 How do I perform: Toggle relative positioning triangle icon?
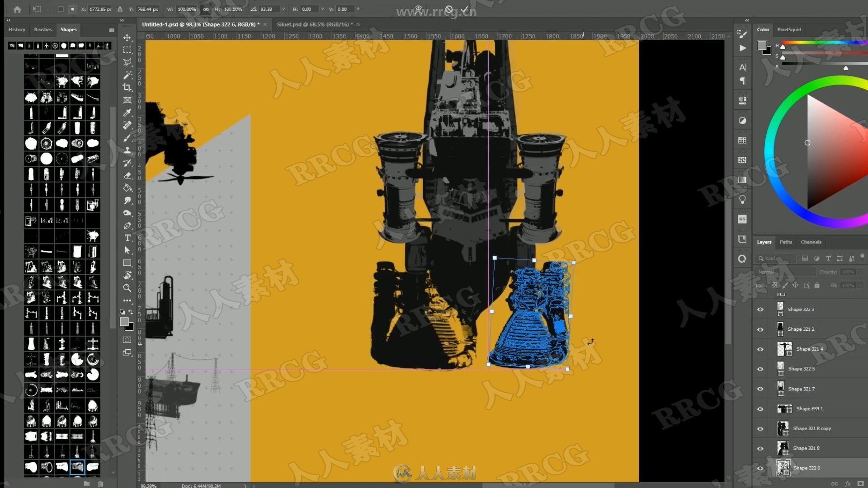click(x=120, y=9)
